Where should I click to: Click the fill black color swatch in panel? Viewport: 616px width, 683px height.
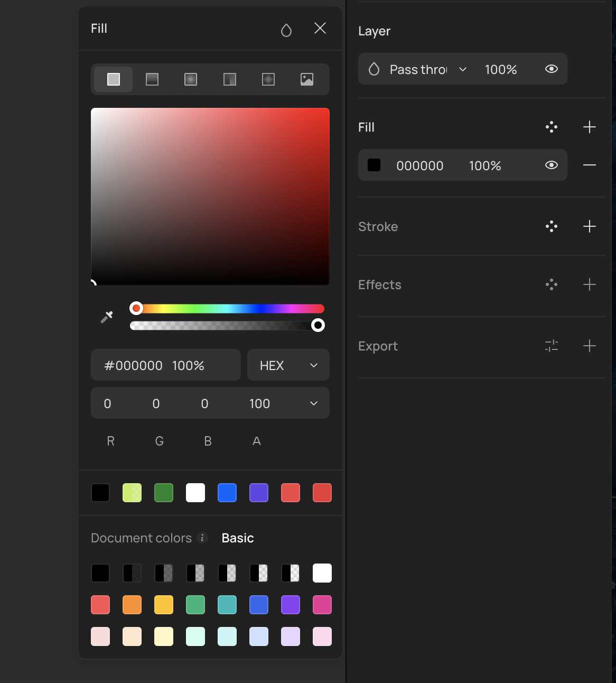pyautogui.click(x=374, y=165)
